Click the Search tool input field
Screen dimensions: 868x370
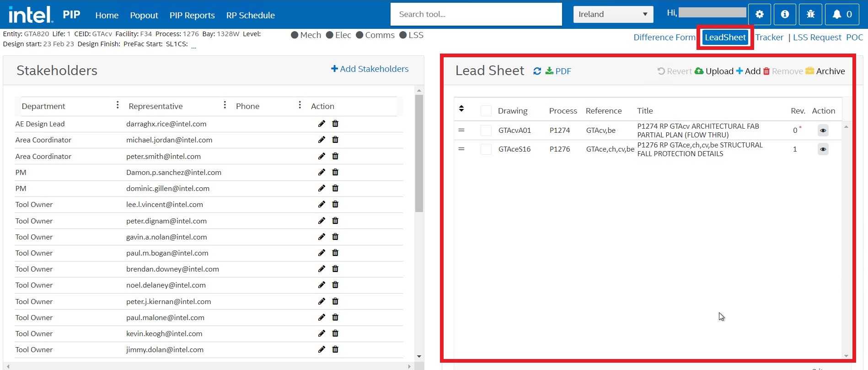[x=476, y=14]
